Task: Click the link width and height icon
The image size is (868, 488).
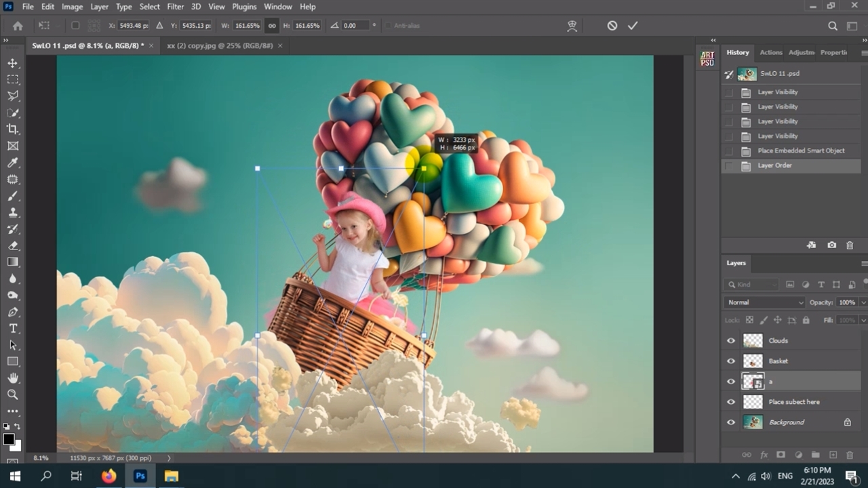Action: coord(272,26)
